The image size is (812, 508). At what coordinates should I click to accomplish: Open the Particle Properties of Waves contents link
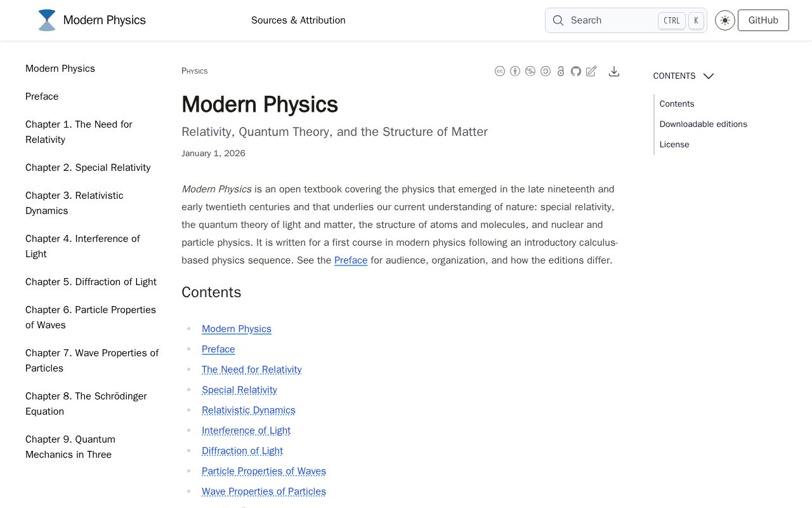(x=264, y=471)
